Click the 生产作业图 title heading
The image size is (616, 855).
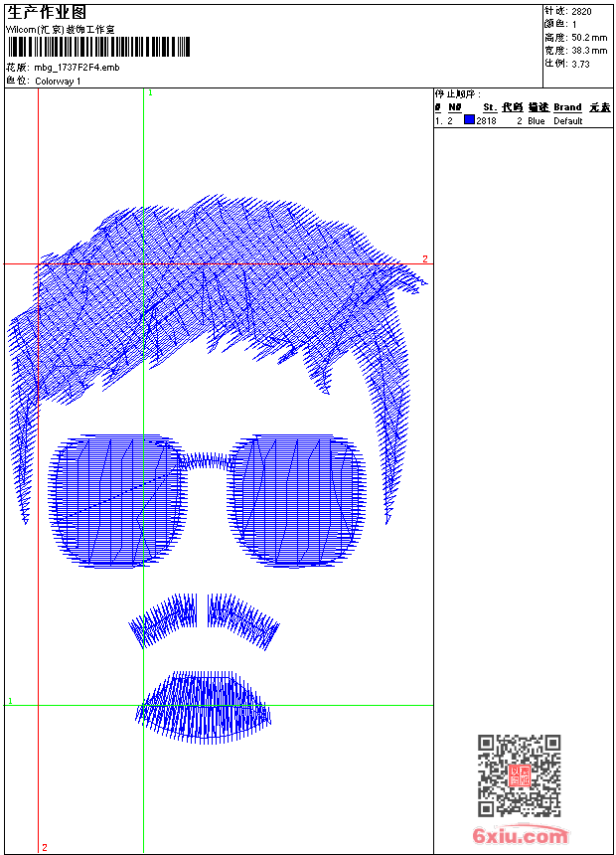[47, 12]
